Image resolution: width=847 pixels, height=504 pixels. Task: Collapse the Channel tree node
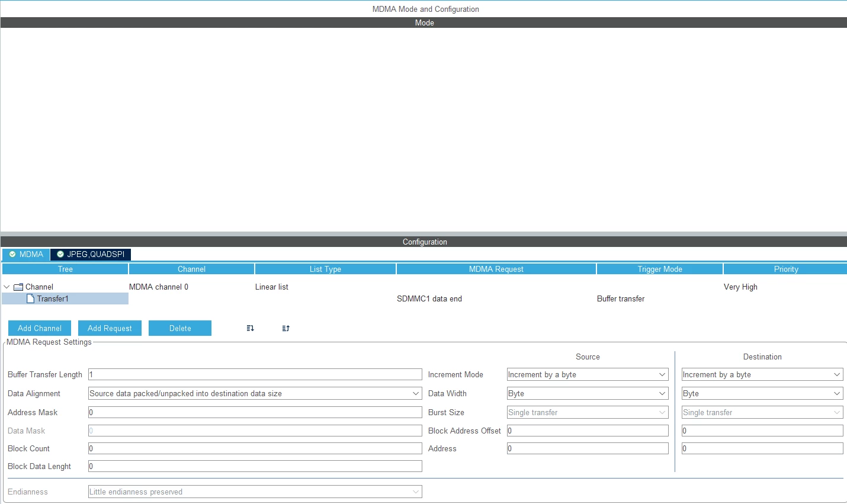7,287
